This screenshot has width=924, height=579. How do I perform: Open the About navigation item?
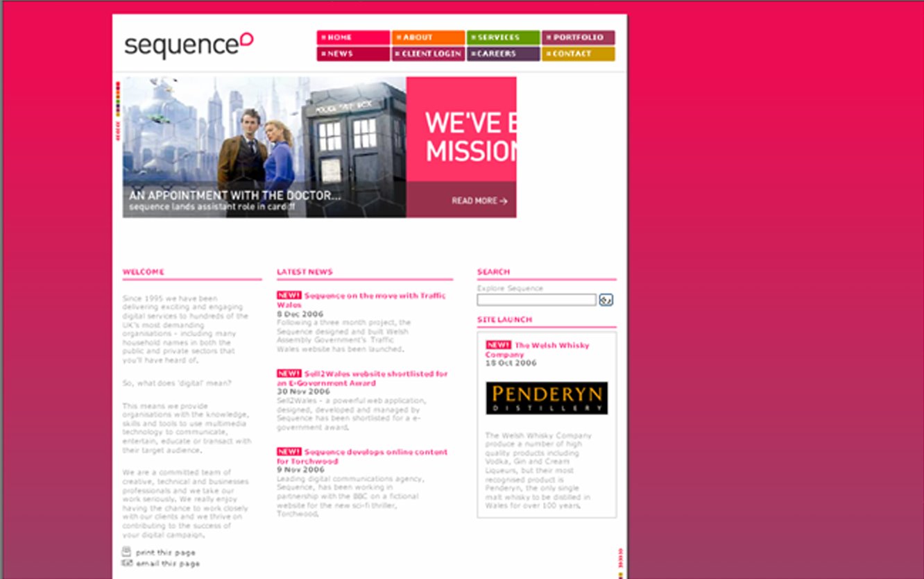coord(428,37)
